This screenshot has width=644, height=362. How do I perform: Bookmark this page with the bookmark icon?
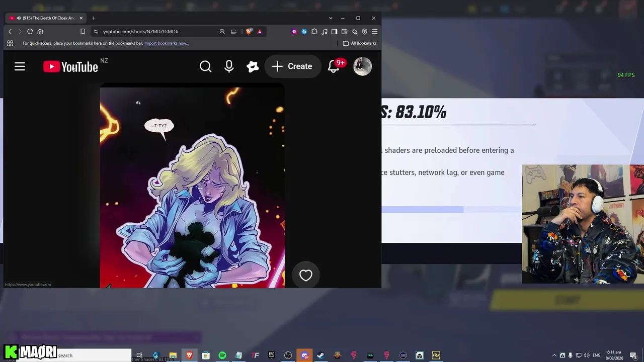click(83, 32)
